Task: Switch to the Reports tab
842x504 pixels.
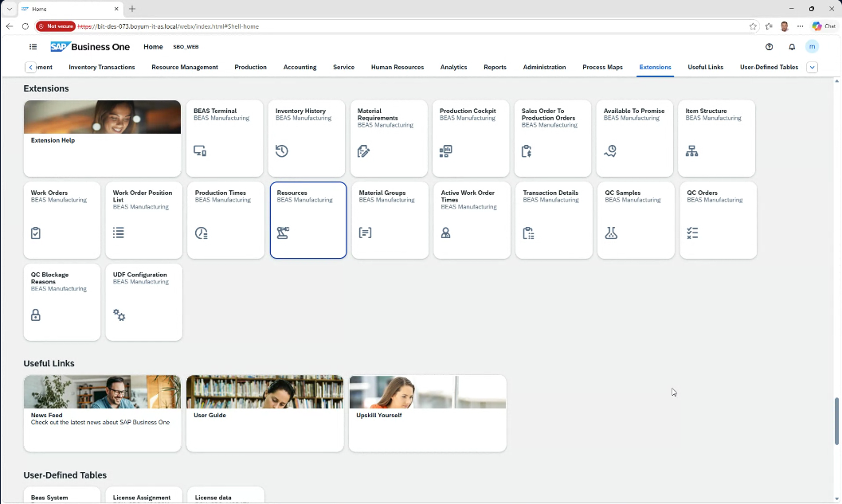Action: [x=495, y=67]
